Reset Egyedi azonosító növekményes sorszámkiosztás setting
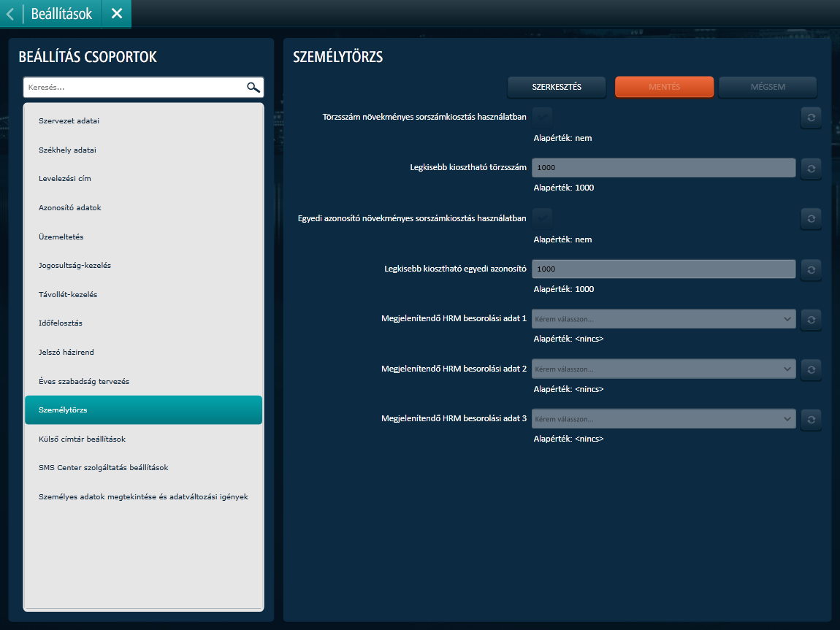 [x=811, y=218]
